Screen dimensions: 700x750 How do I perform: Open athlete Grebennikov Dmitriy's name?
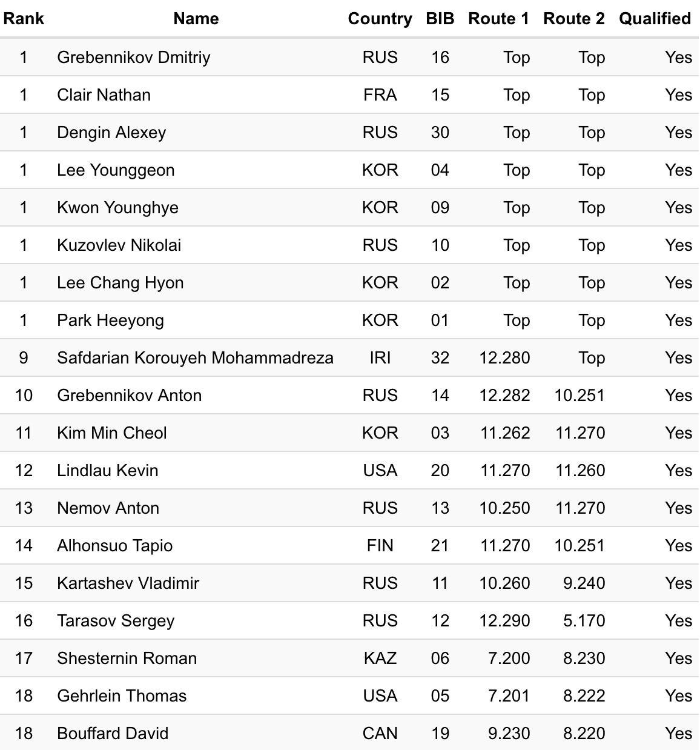[134, 58]
